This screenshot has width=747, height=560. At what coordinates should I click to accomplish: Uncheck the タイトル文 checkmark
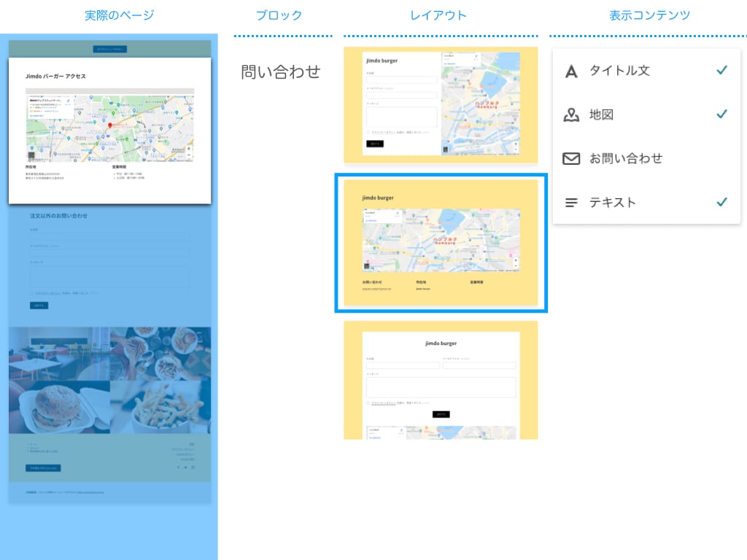[721, 70]
